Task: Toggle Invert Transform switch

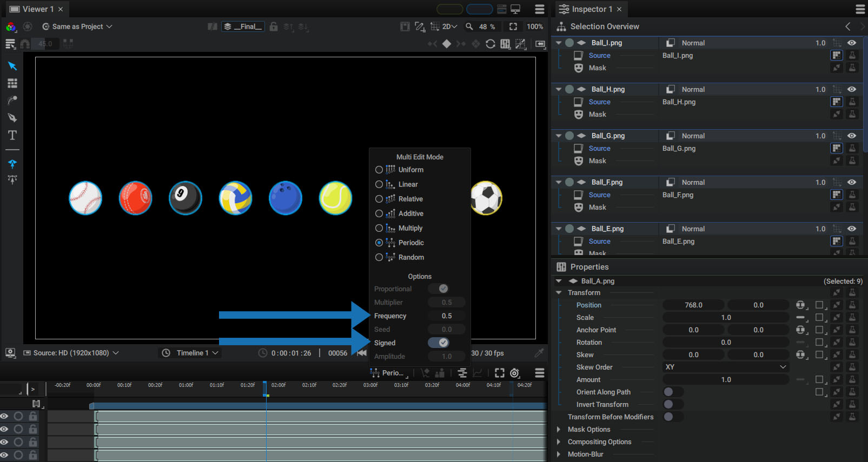Action: [x=673, y=404]
